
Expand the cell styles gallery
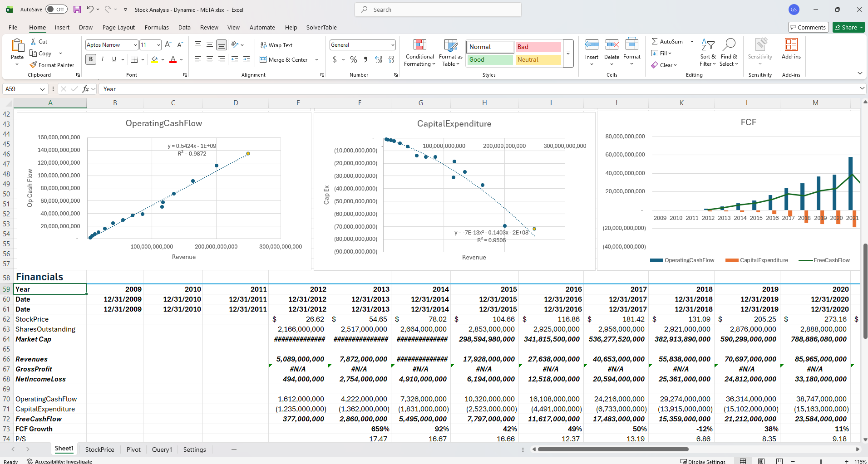(568, 53)
